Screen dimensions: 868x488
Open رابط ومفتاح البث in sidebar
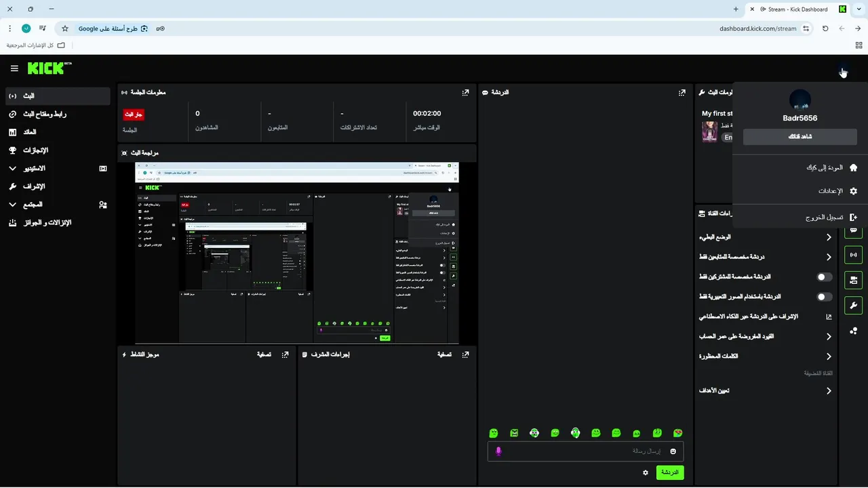[x=57, y=114]
